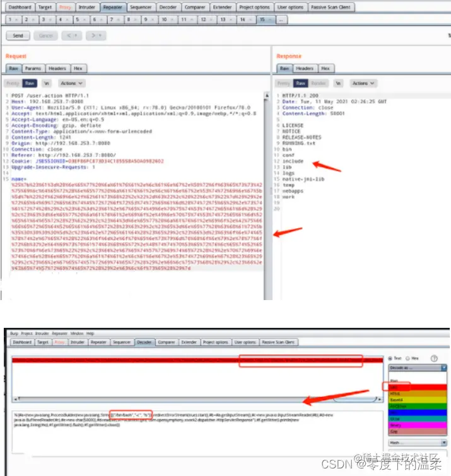Image resolution: width=451 pixels, height=476 pixels.
Task: Select Repeater request tab 10
Action: 164,20
